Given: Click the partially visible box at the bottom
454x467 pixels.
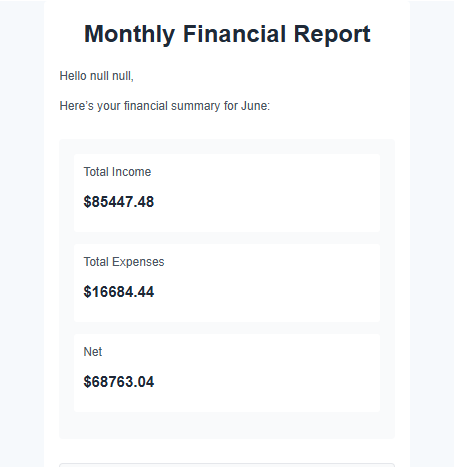Looking at the screenshot, I should coord(227,465).
